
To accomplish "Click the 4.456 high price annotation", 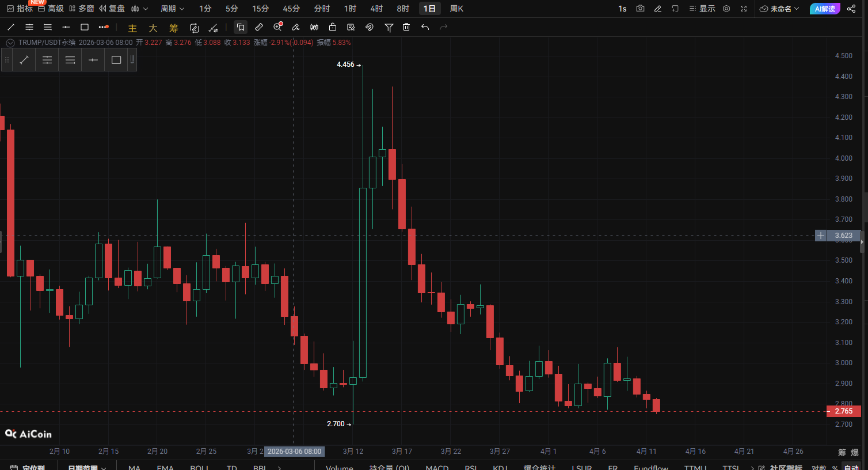I will coord(349,65).
